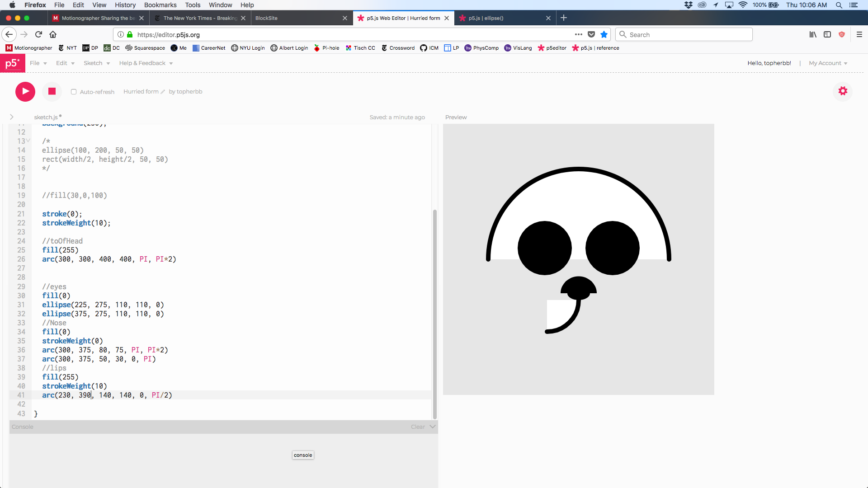The image size is (868, 488).
Task: Open the Apple menu
Action: coord(12,5)
